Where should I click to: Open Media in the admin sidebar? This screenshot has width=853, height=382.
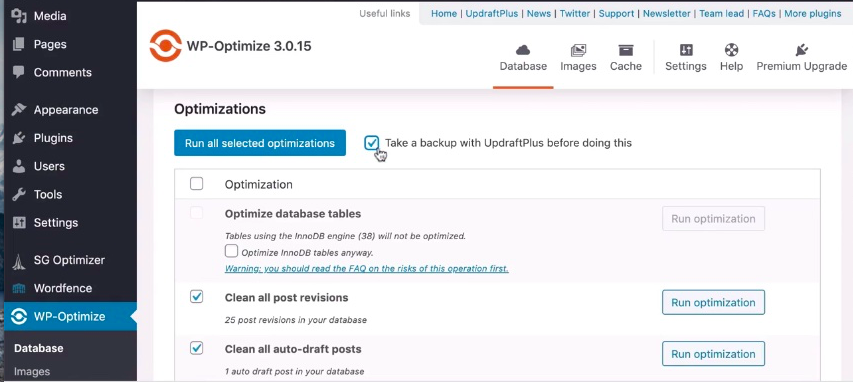click(50, 16)
